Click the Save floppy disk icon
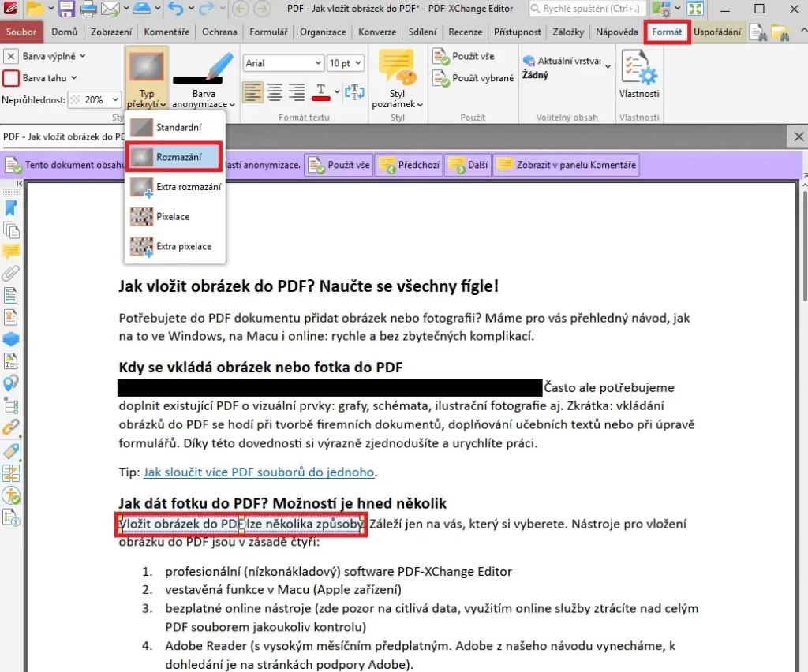Viewport: 808px width, 672px height. click(66, 8)
